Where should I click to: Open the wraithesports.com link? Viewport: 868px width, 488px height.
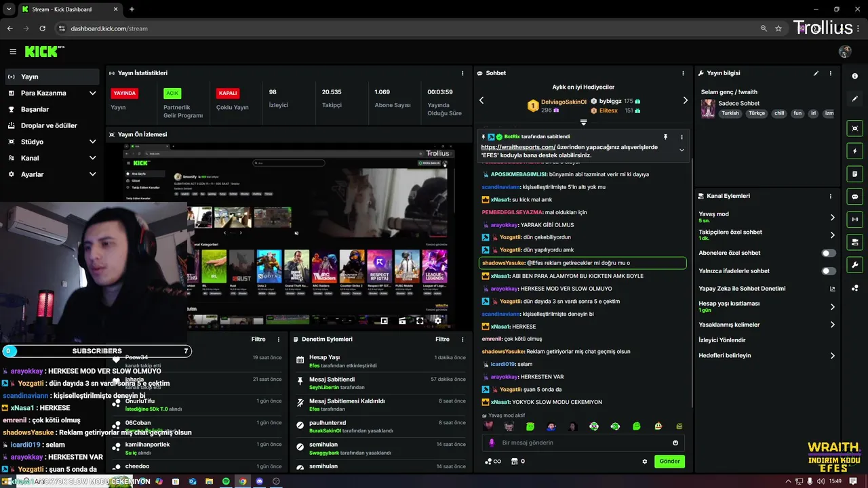click(518, 147)
